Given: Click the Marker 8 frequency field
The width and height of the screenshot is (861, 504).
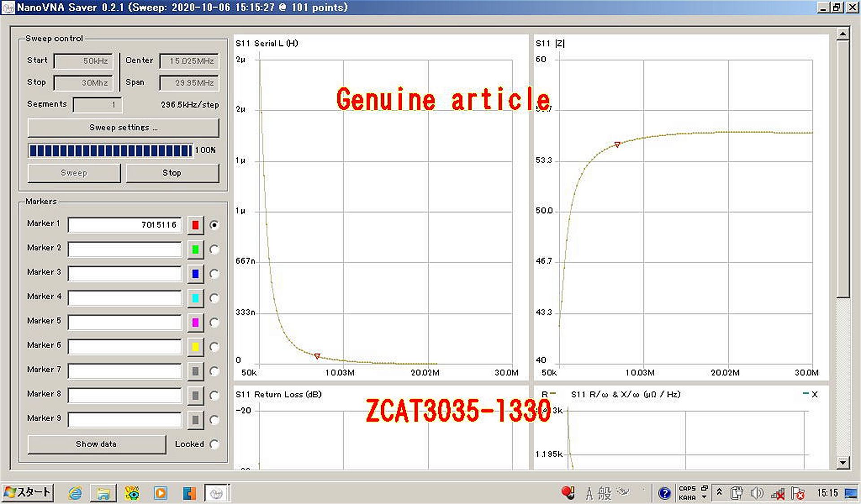Looking at the screenshot, I should point(125,396).
